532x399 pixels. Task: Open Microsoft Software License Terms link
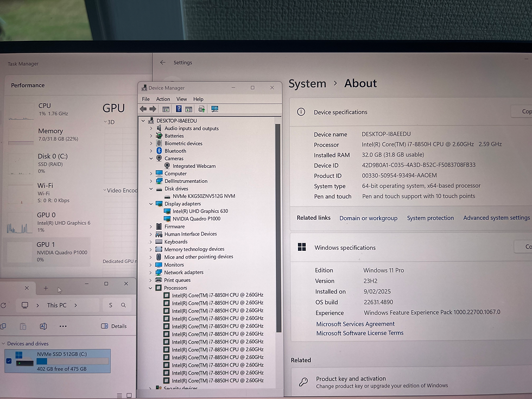click(x=360, y=333)
